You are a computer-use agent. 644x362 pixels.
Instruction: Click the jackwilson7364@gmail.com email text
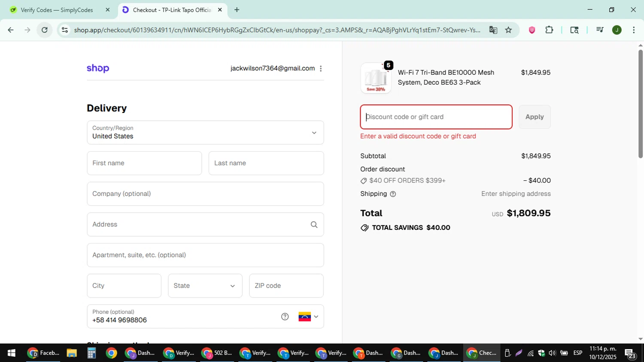click(x=273, y=69)
